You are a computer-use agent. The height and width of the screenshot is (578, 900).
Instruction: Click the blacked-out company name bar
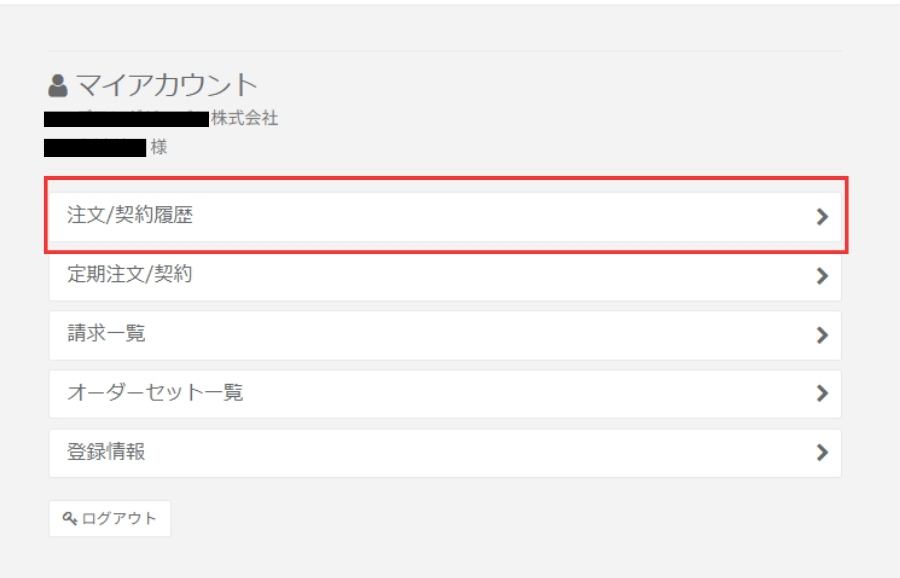[x=126, y=119]
